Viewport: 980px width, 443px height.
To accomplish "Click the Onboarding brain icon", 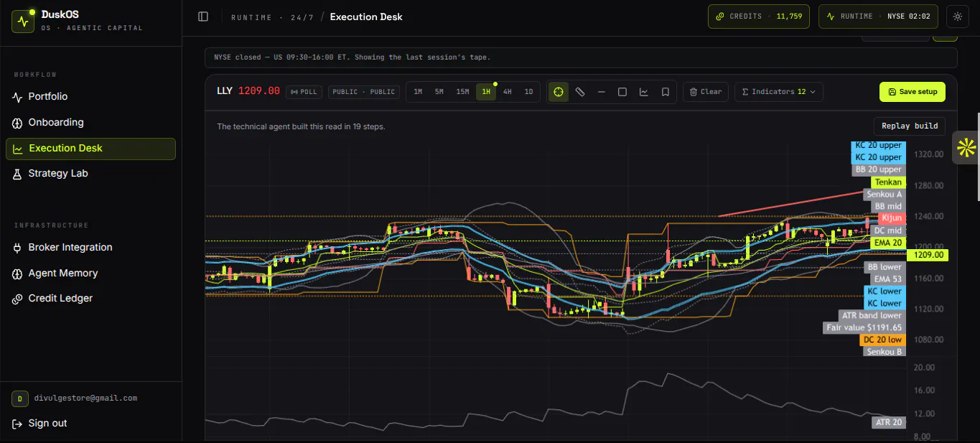I will (18, 123).
